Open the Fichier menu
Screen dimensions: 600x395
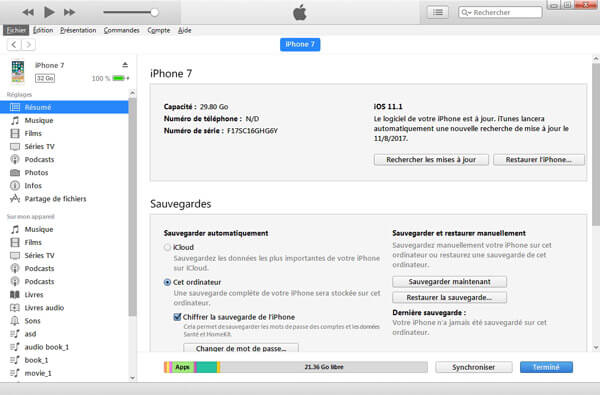tap(16, 30)
